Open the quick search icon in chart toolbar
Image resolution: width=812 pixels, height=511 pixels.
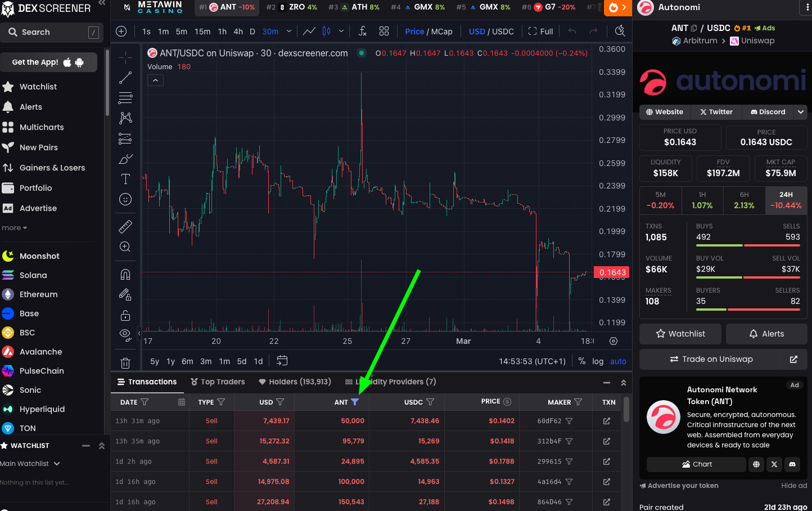point(620,31)
